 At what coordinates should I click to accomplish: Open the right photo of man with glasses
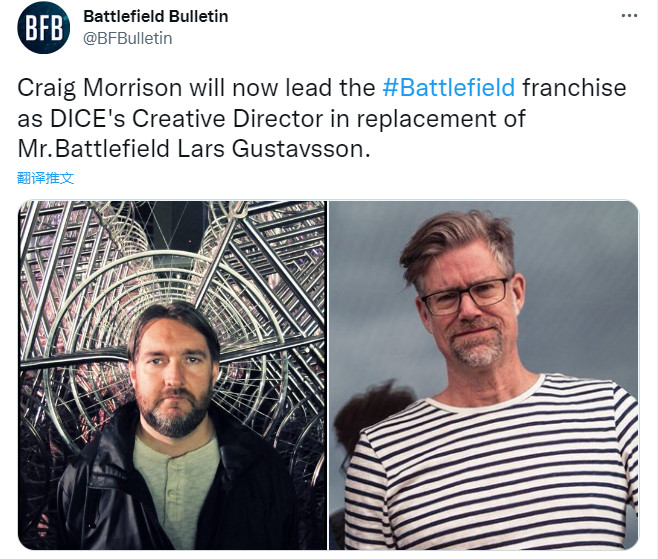(484, 375)
